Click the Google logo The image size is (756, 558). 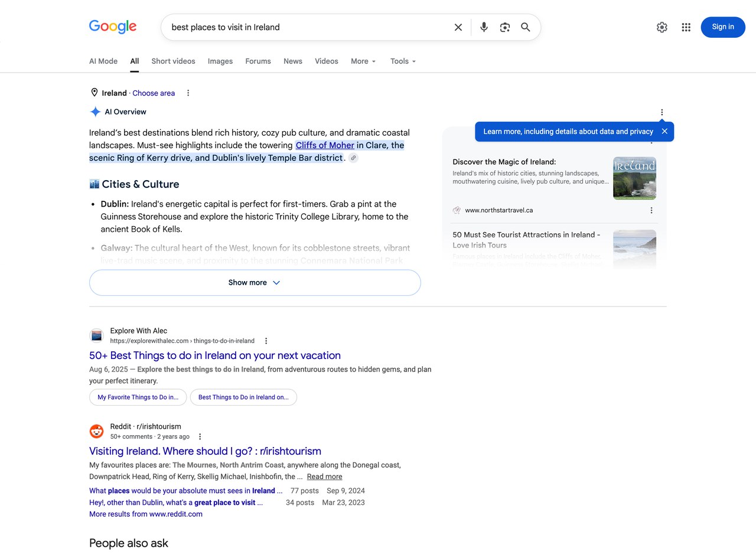(113, 27)
